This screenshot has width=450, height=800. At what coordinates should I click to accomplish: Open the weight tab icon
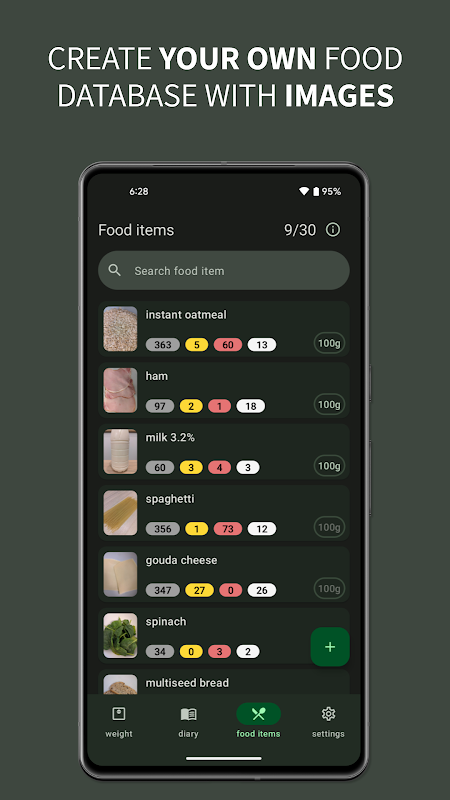click(119, 714)
